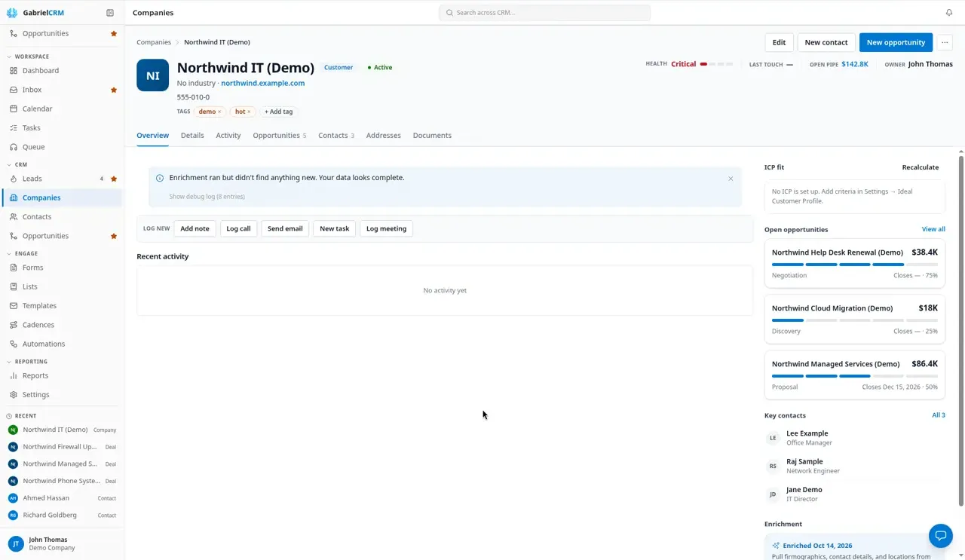This screenshot has height=560, width=965.
Task: Click Recalculate ICP fit
Action: pyautogui.click(x=921, y=167)
